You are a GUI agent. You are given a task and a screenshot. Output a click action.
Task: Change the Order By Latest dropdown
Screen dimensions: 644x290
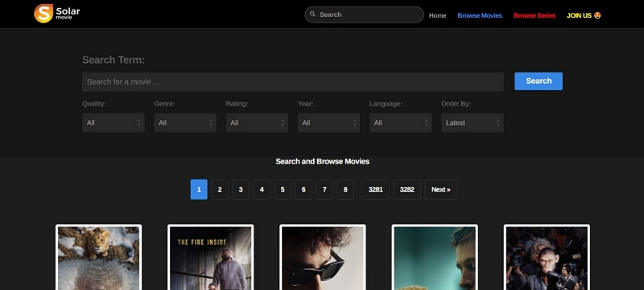pyautogui.click(x=473, y=122)
